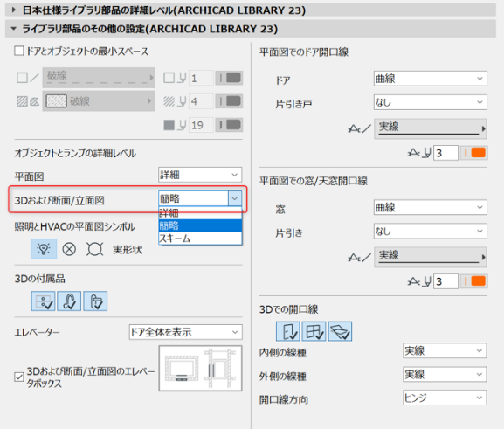Click the window opening pen number field

[x=445, y=281]
